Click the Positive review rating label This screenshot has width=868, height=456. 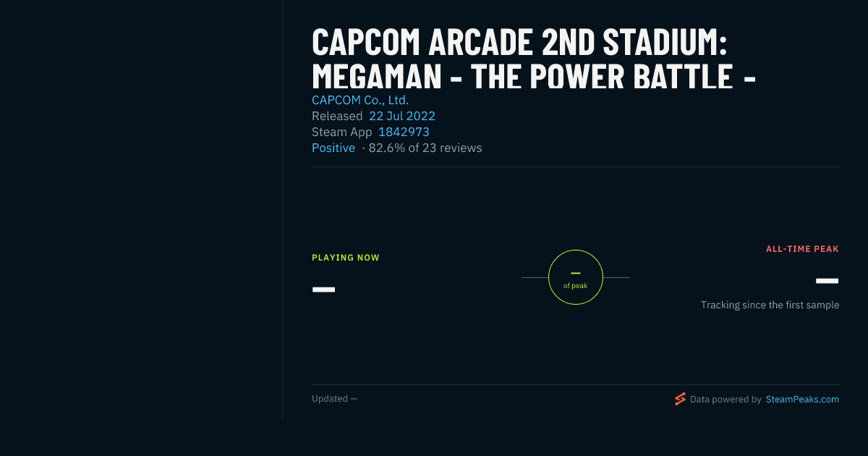pyautogui.click(x=333, y=148)
